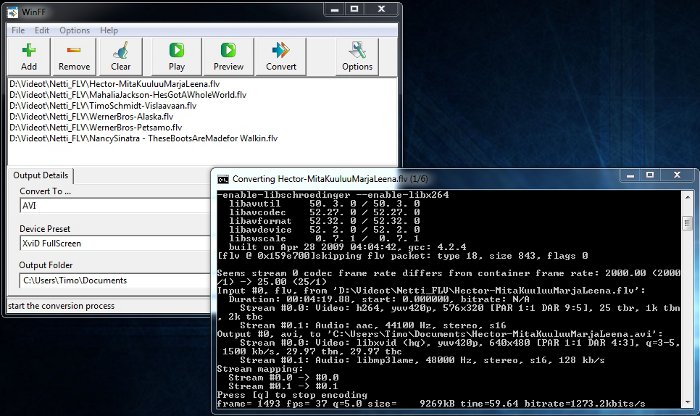
Task: Minimize the WinFF window
Action: click(335, 9)
